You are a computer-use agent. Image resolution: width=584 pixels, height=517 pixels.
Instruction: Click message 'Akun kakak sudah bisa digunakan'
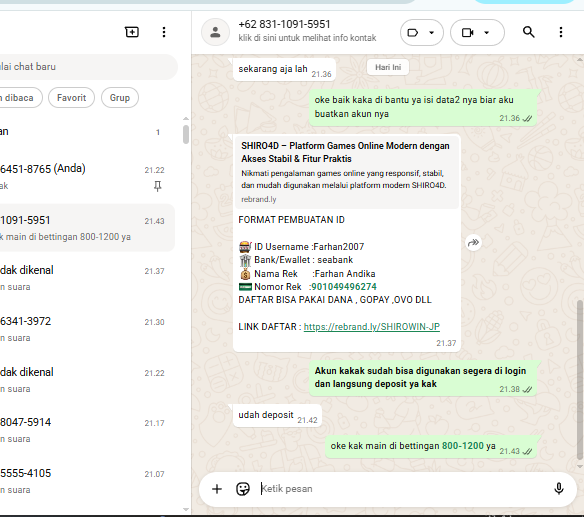coord(423,378)
